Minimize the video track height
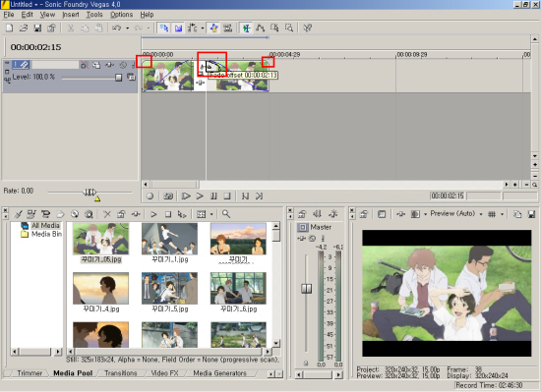 click(x=7, y=63)
